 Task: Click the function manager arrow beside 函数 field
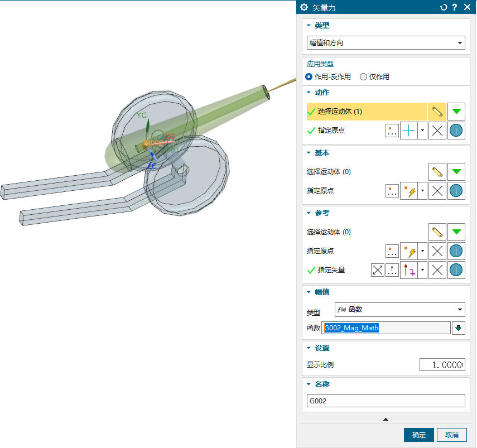coord(458,327)
